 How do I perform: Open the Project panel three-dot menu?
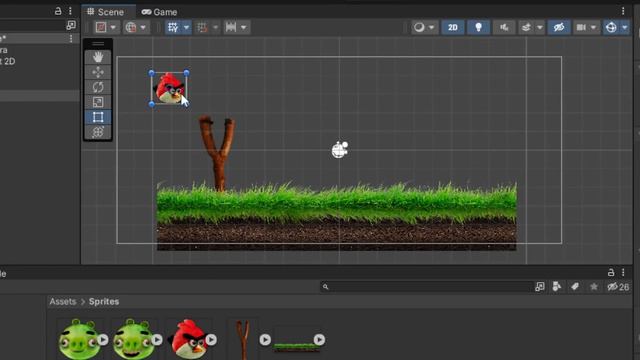point(623,272)
